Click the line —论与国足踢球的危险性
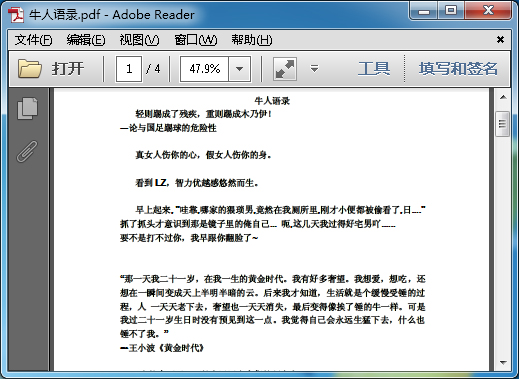 point(168,128)
